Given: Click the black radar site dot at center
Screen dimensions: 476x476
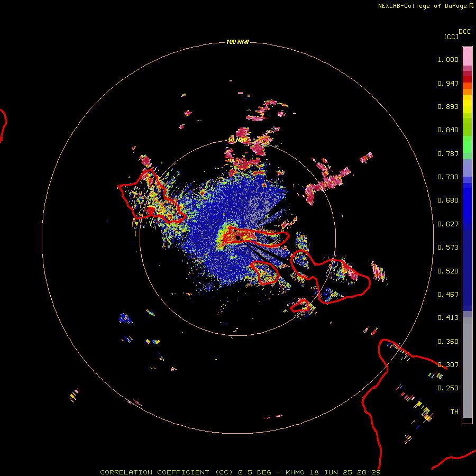Looking at the screenshot, I should click(238, 237).
